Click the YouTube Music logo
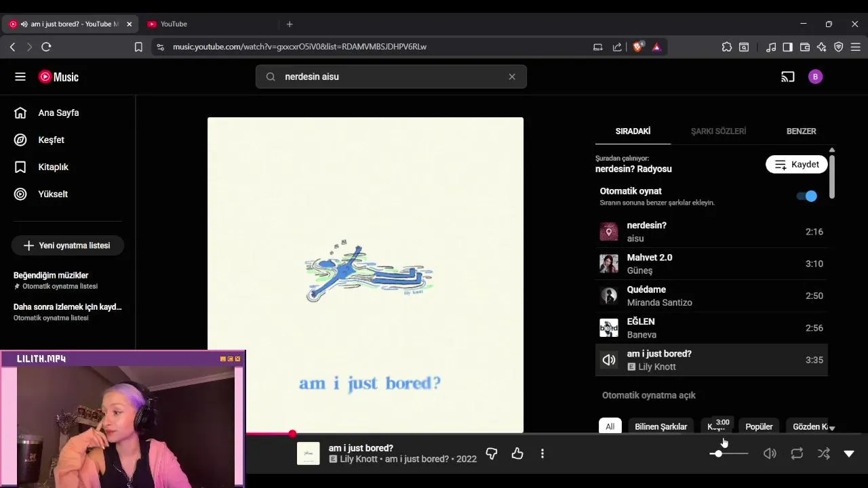The image size is (868, 488). pos(58,77)
